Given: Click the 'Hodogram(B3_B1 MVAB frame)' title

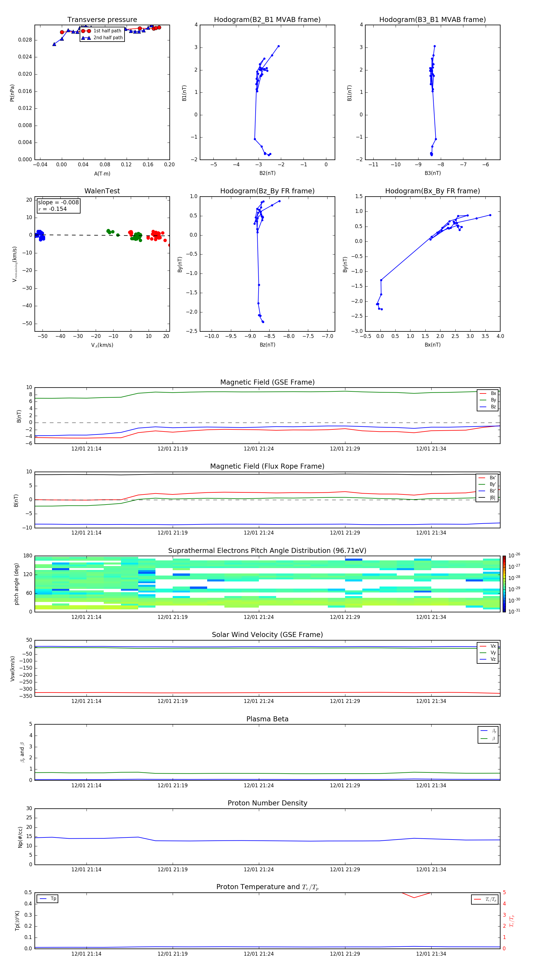Looking at the screenshot, I should pos(432,19).
